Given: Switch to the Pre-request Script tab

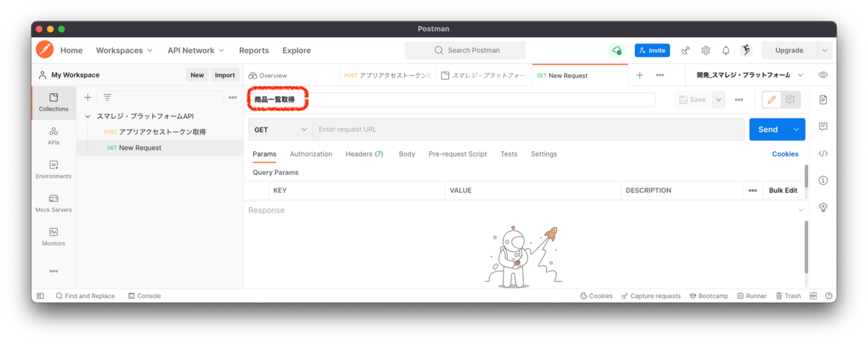Looking at the screenshot, I should (458, 154).
